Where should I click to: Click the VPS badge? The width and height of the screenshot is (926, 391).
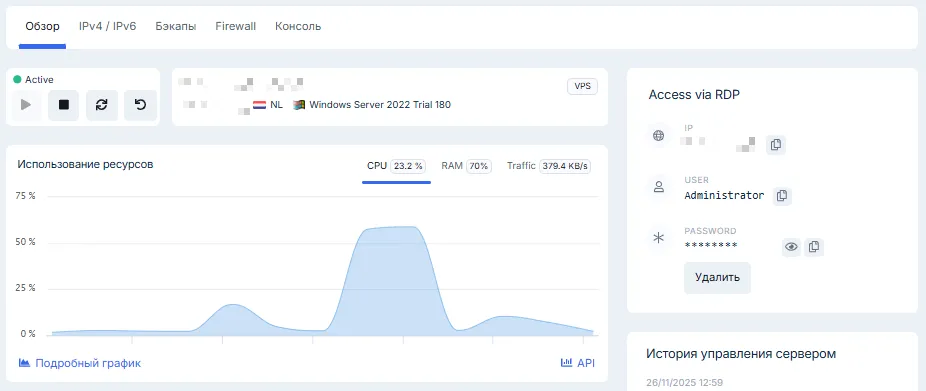coord(582,87)
